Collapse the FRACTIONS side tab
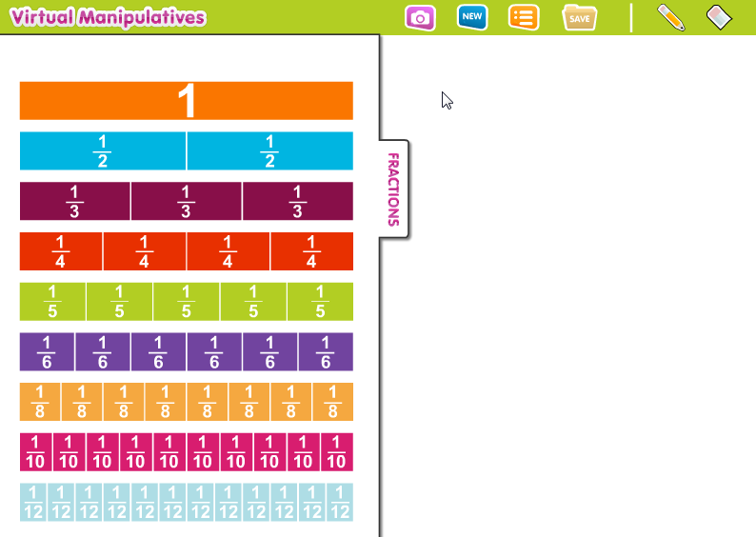Viewport: 756px width, 537px height. [394, 189]
